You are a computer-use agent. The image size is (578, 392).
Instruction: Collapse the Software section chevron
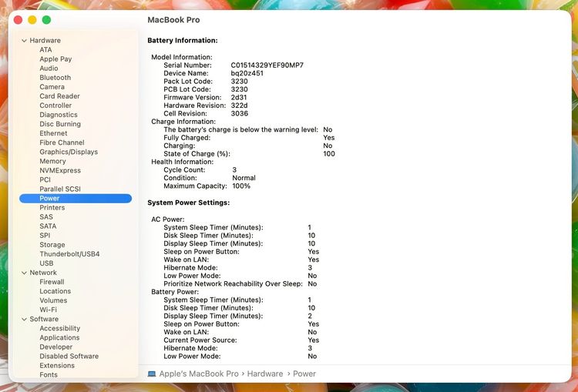point(24,319)
